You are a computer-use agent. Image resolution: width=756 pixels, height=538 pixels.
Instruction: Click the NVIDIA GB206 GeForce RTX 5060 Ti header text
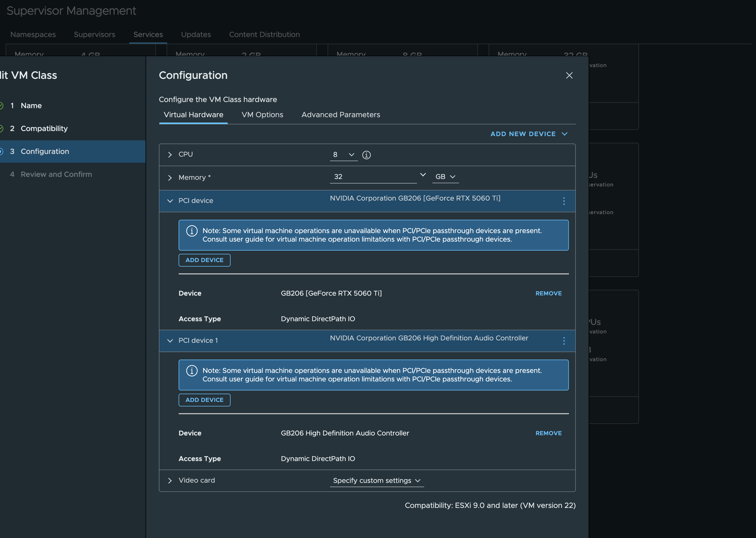pyautogui.click(x=415, y=198)
